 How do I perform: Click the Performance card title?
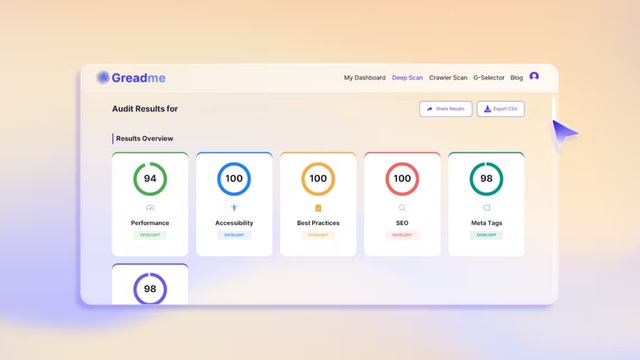click(150, 223)
